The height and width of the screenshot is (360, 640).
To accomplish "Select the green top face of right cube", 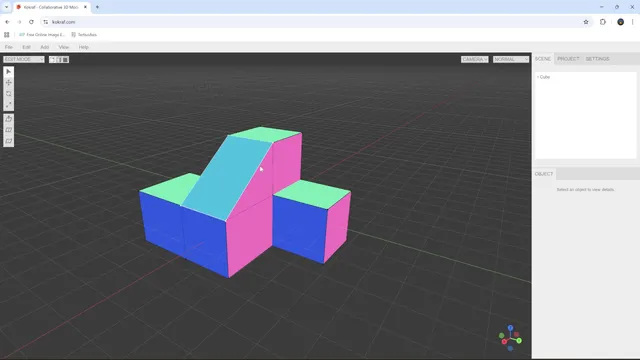I will pos(312,194).
